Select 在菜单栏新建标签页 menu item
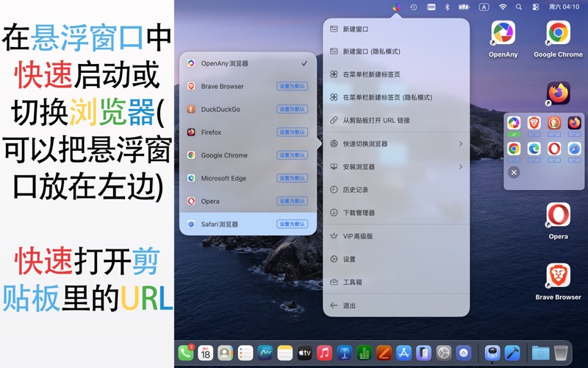This screenshot has height=368, width=588. click(396, 74)
